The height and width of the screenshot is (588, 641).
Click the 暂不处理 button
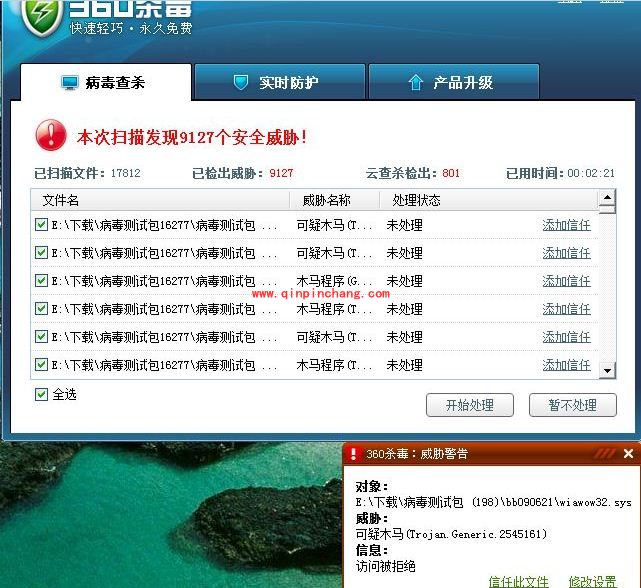[x=573, y=405]
